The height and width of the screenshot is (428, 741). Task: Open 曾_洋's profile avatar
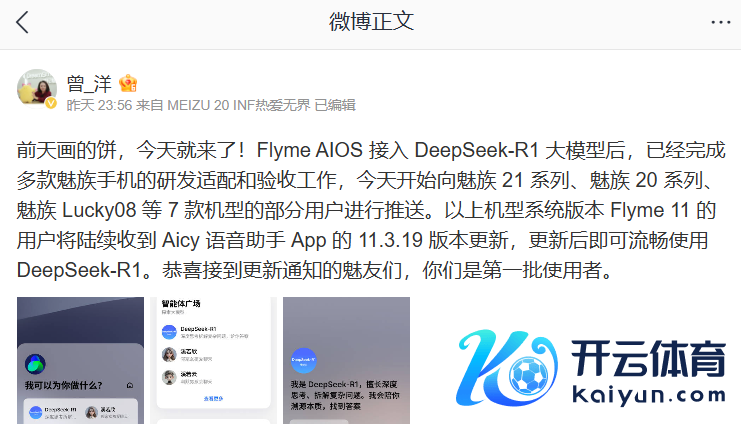pyautogui.click(x=37, y=88)
